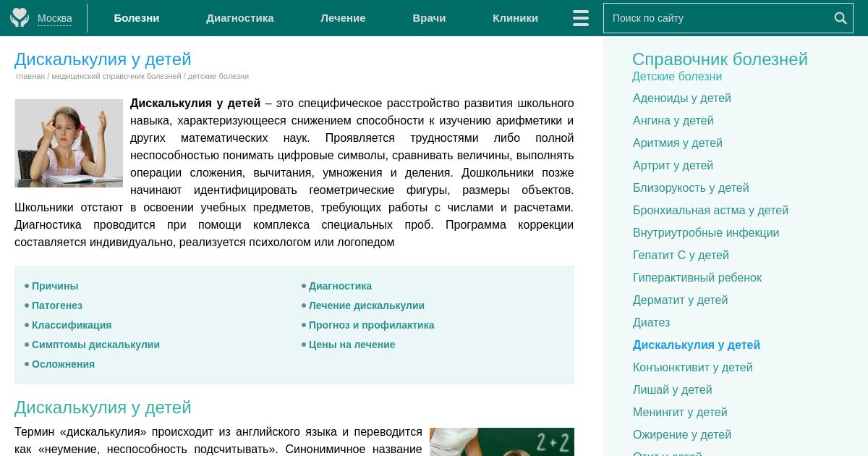The image size is (868, 456).
Task: Open Аритмия у детей sidebar link
Action: point(678,143)
